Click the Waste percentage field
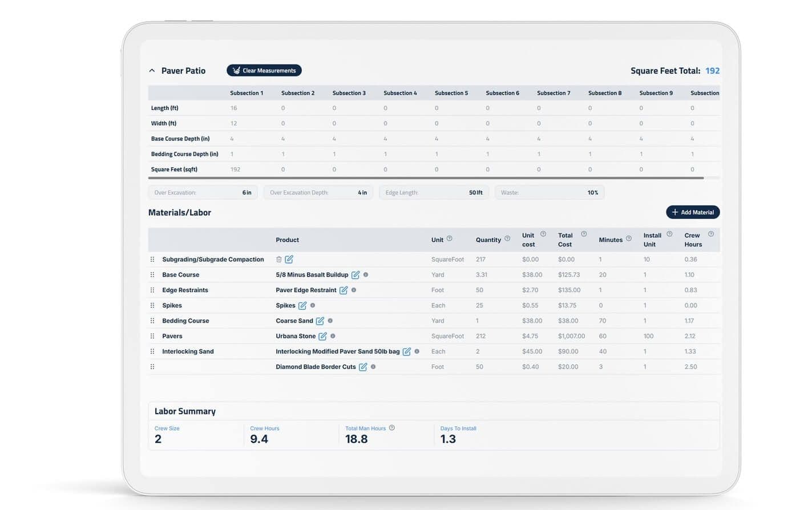The width and height of the screenshot is (812, 510). point(548,193)
